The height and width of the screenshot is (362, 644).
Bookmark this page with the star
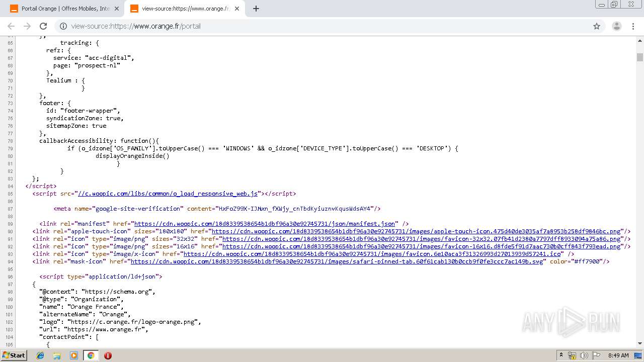click(597, 26)
